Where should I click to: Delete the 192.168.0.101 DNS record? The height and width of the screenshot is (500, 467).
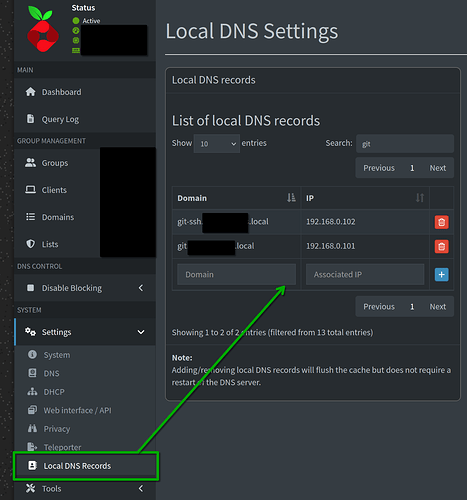[x=441, y=247]
